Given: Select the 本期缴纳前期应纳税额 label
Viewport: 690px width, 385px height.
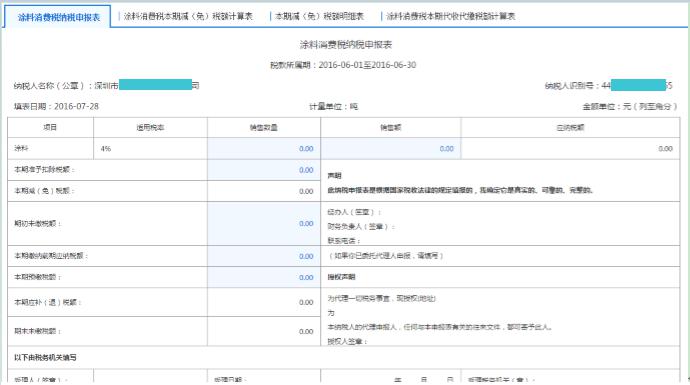Looking at the screenshot, I should (x=51, y=256).
